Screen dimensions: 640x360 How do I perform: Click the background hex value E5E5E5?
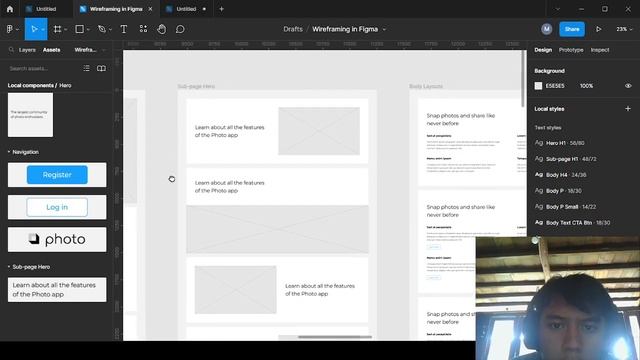(555, 86)
